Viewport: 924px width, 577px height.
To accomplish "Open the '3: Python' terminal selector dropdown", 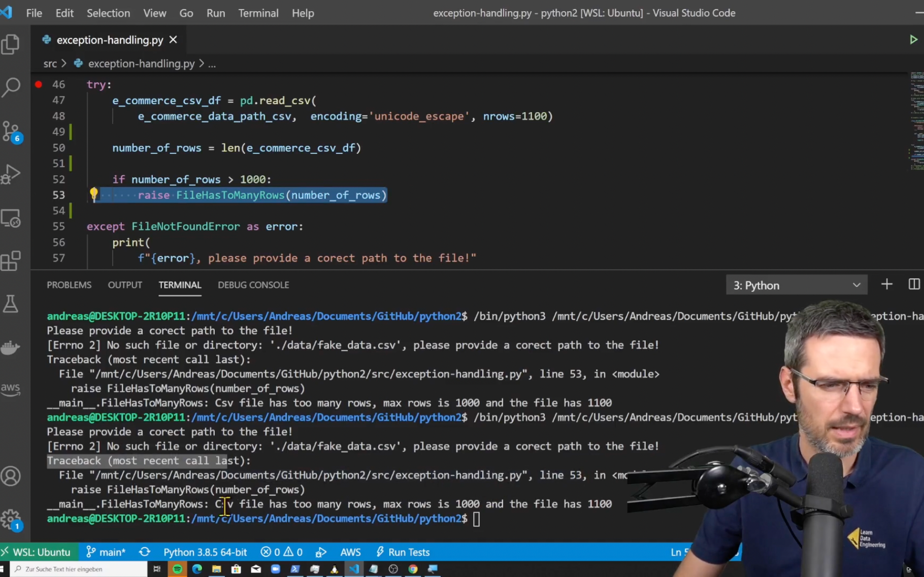I will click(x=797, y=285).
